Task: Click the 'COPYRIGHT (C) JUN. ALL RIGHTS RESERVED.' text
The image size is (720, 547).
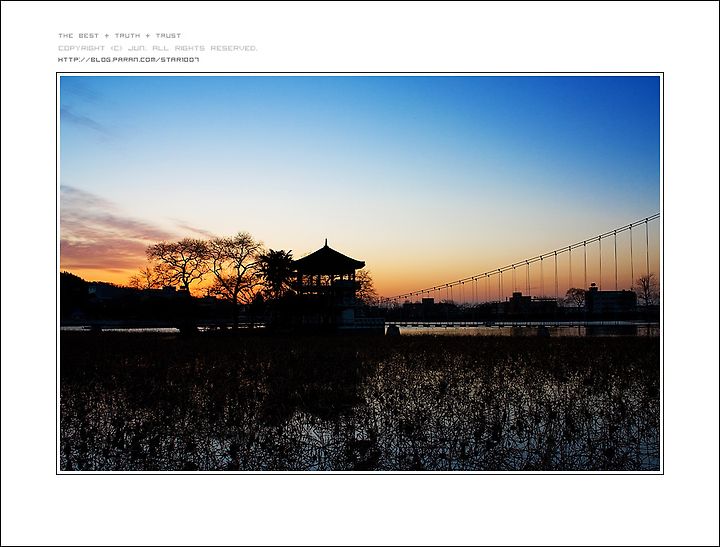Action: coord(158,48)
